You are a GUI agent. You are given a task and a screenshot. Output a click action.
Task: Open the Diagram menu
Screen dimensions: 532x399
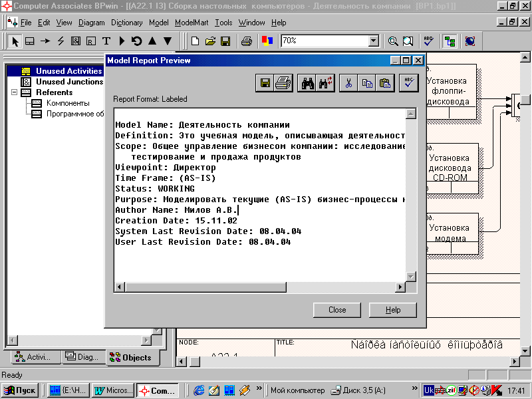(92, 23)
